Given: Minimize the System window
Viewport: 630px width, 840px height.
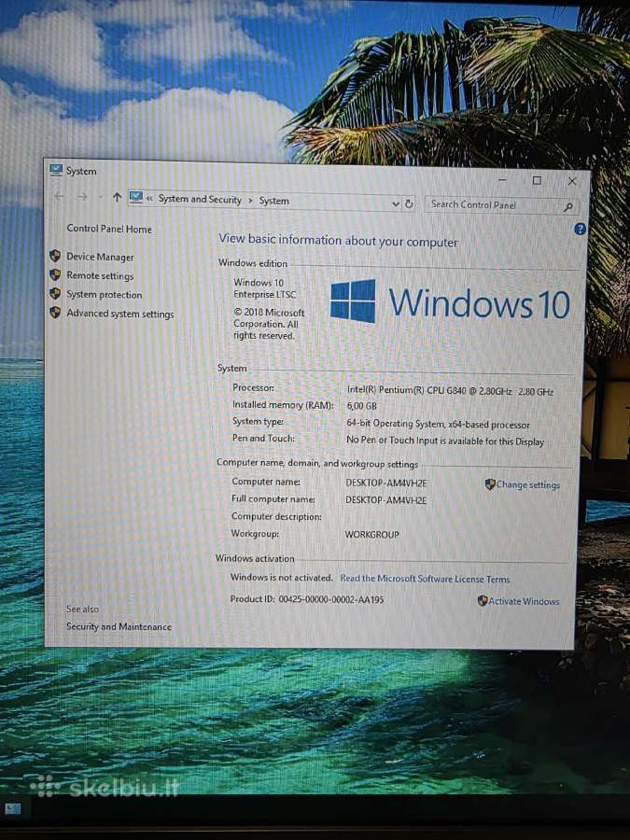Looking at the screenshot, I should click(x=502, y=180).
